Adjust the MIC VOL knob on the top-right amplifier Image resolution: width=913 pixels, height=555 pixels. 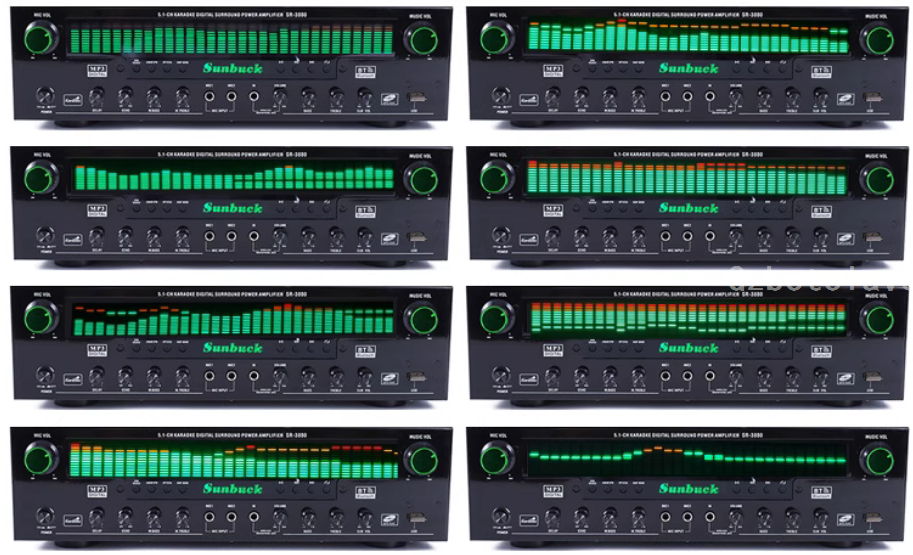point(497,38)
